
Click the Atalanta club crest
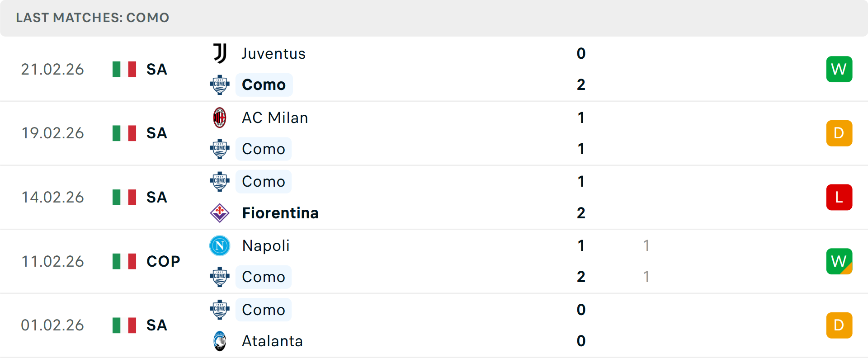tap(220, 341)
